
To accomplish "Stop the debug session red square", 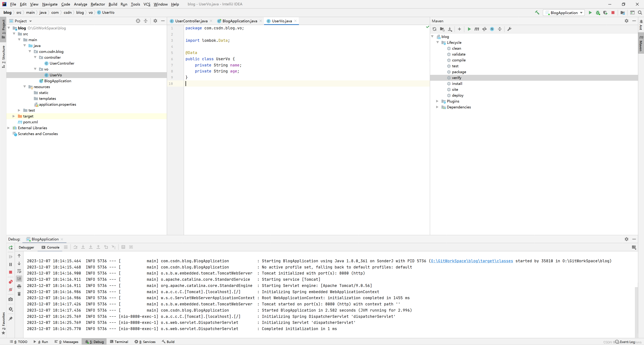I will (11, 272).
